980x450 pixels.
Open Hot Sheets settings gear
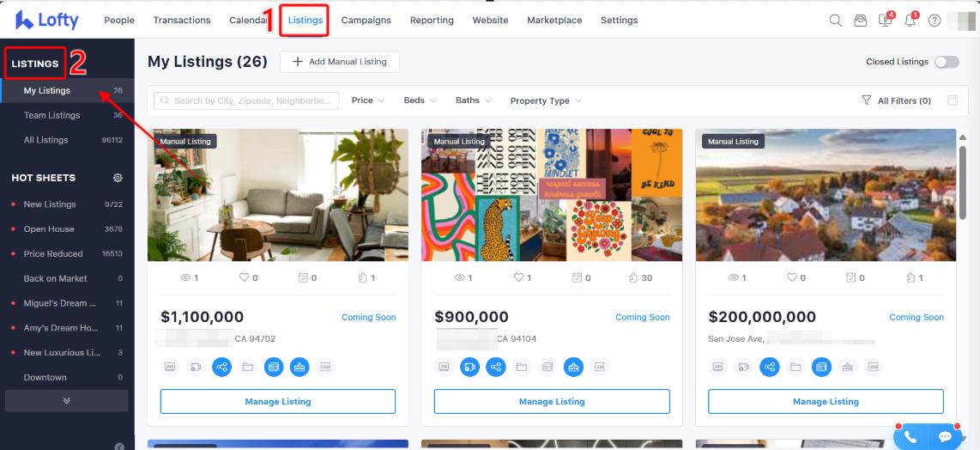point(118,178)
